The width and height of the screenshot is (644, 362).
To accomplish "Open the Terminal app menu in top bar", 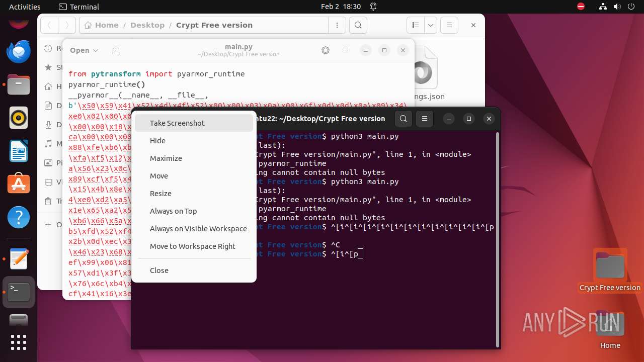I will coord(79,7).
